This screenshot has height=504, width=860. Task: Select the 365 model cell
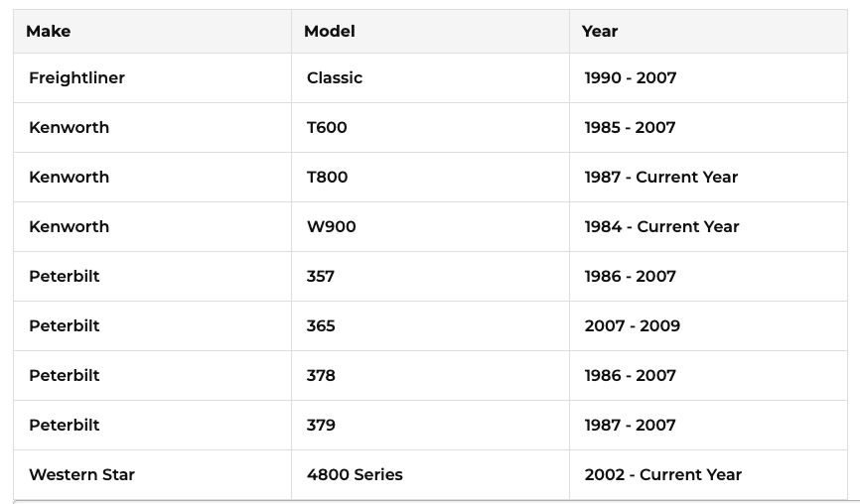(x=322, y=326)
